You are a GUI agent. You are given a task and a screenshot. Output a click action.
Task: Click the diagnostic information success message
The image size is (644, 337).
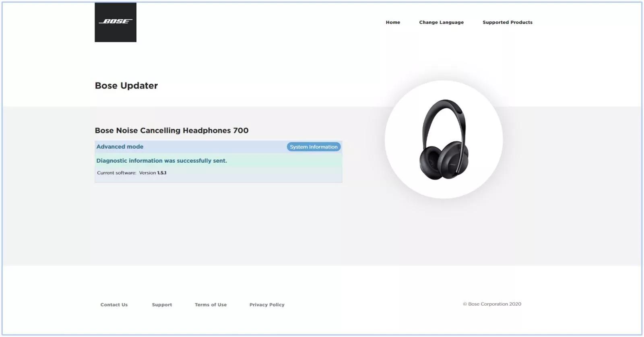click(162, 161)
